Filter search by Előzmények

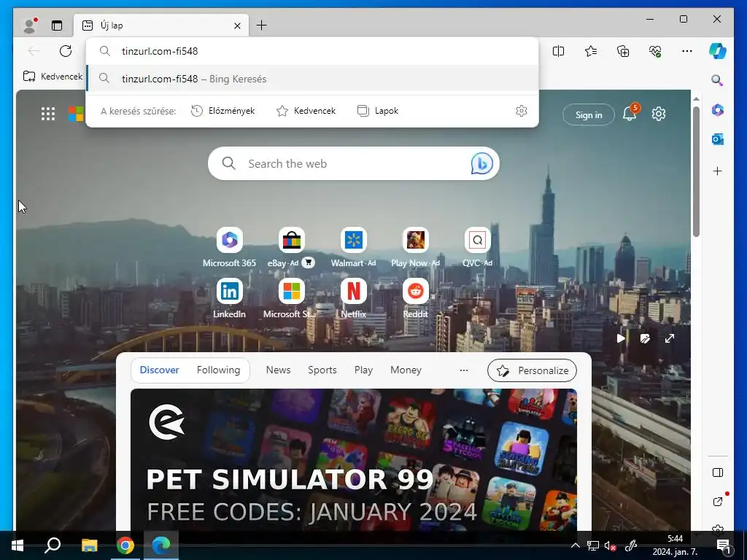(223, 111)
